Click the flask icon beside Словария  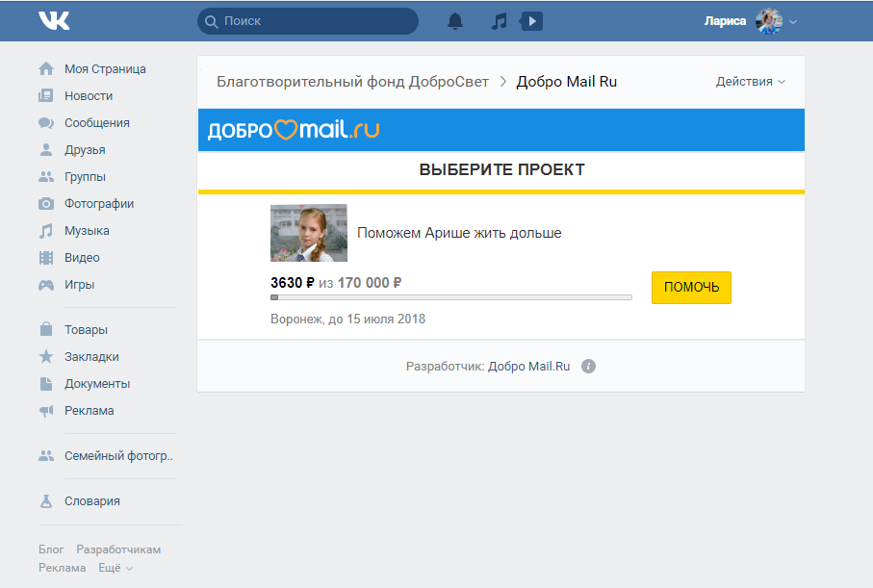[x=46, y=501]
